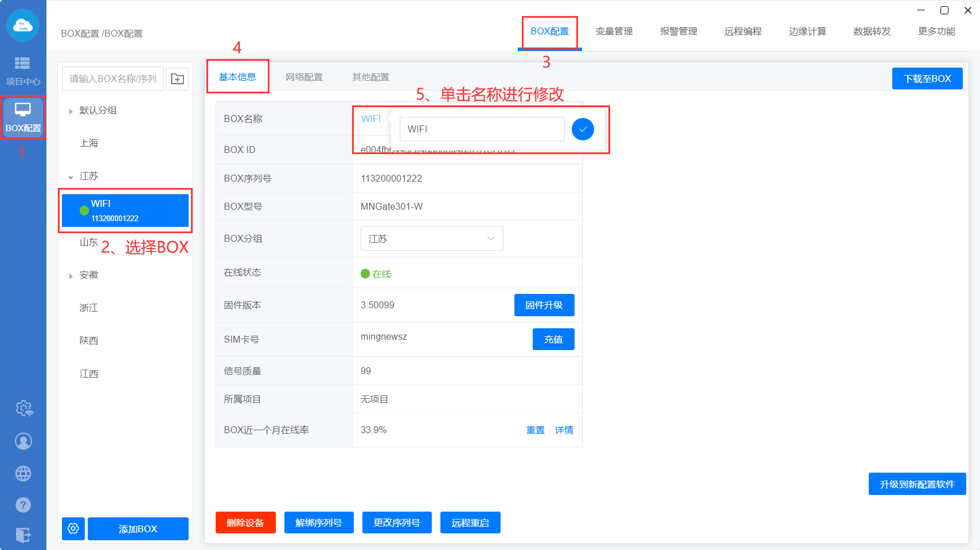This screenshot has width=980, height=550.
Task: Click the BOX name search input field
Action: click(113, 79)
